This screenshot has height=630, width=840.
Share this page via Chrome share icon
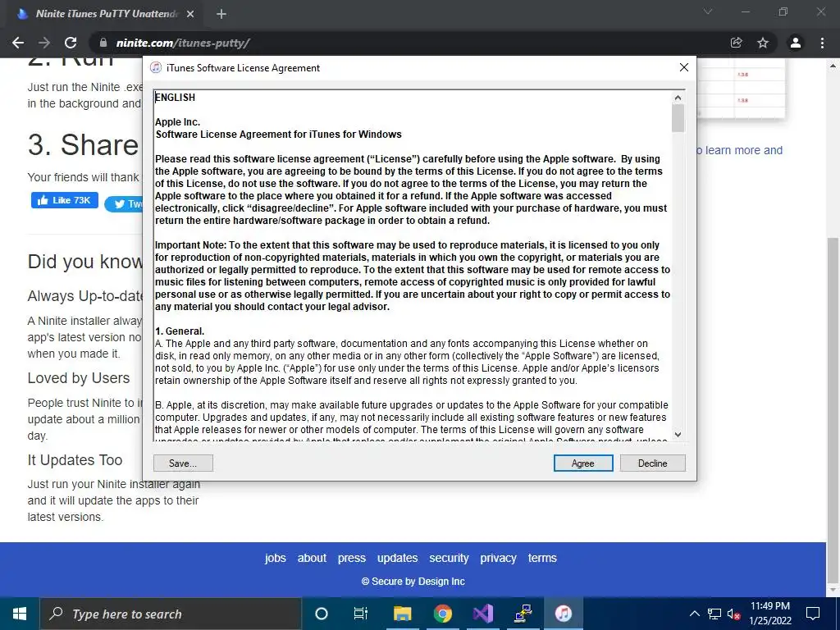[x=737, y=43]
